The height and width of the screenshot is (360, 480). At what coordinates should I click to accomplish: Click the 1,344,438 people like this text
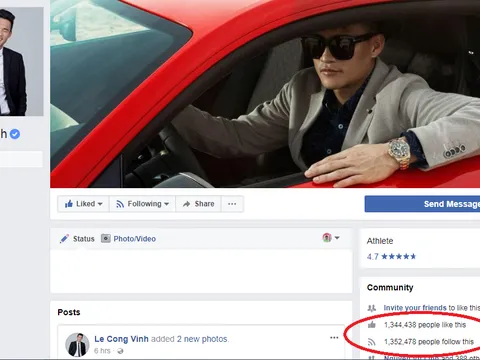pos(425,325)
